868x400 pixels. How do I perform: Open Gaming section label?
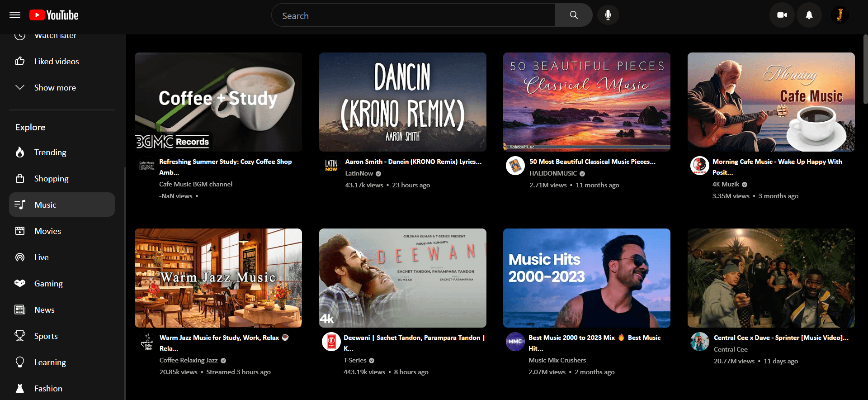coord(48,283)
